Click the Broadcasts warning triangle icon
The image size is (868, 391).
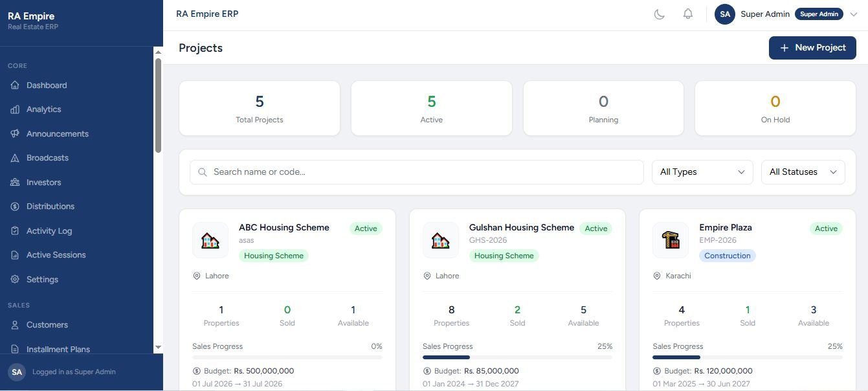[15, 158]
